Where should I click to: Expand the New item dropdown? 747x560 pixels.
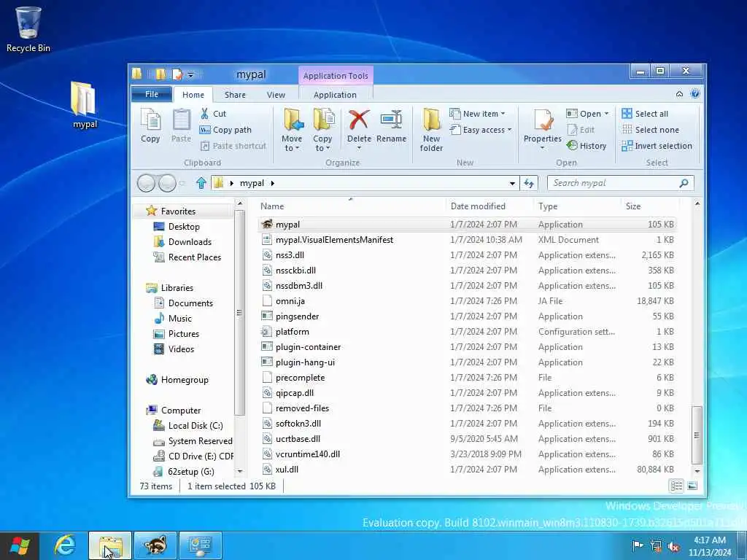point(503,114)
